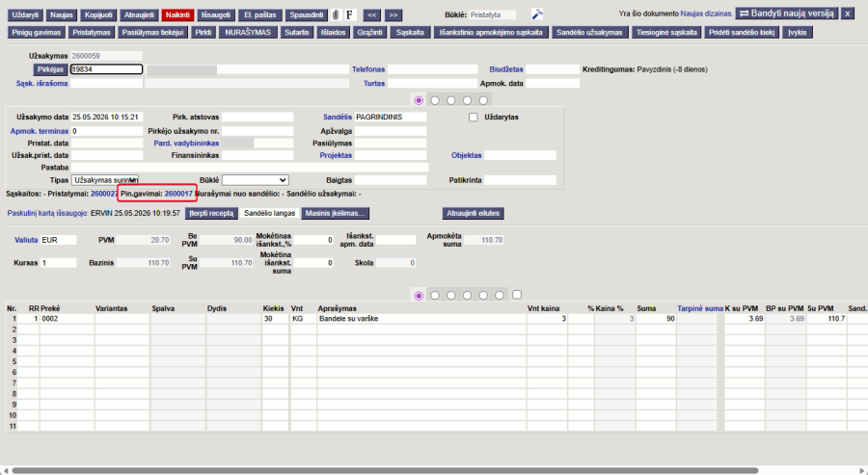
Task: Toggle the Uždarytas checkbox
Action: tap(474, 118)
